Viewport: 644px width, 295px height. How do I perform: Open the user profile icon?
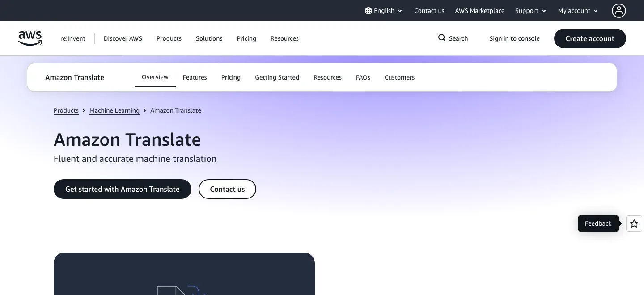619,11
